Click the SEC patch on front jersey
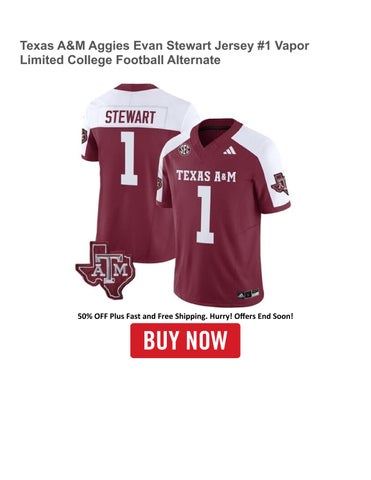The image size is (371, 480). coord(183,151)
